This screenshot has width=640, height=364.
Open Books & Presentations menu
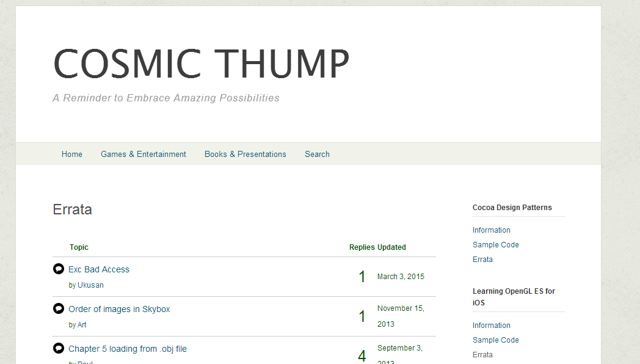point(245,154)
